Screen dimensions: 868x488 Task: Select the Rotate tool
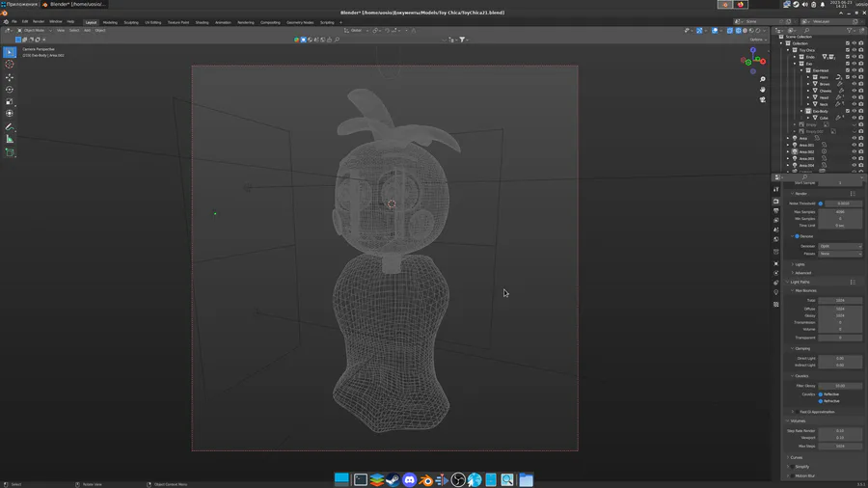tap(10, 90)
